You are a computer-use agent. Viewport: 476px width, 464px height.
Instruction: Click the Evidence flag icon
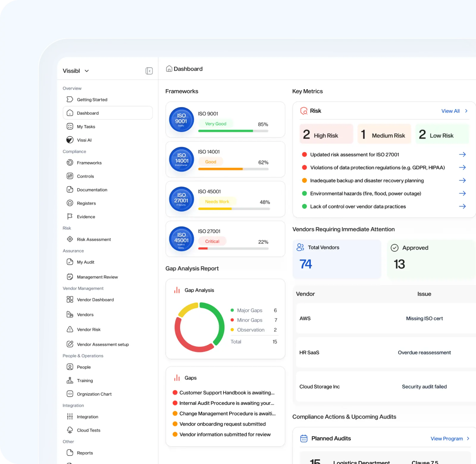tap(70, 216)
